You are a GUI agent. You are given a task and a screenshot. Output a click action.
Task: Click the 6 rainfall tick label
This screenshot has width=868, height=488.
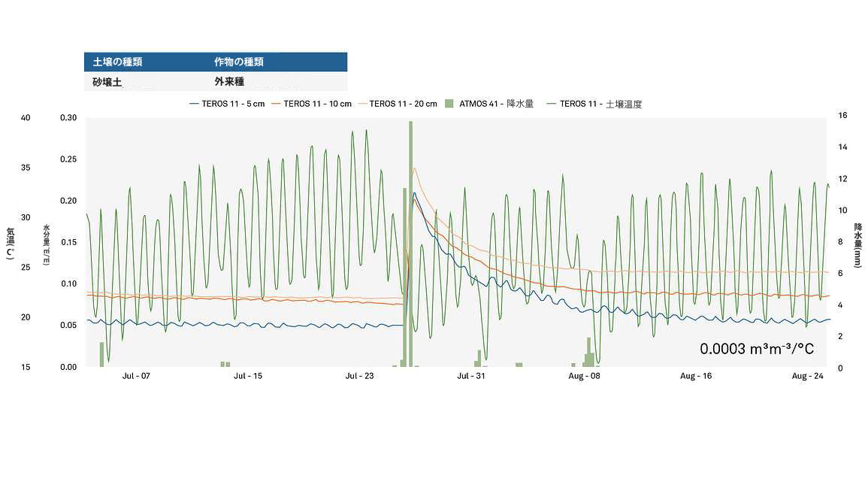click(x=840, y=273)
